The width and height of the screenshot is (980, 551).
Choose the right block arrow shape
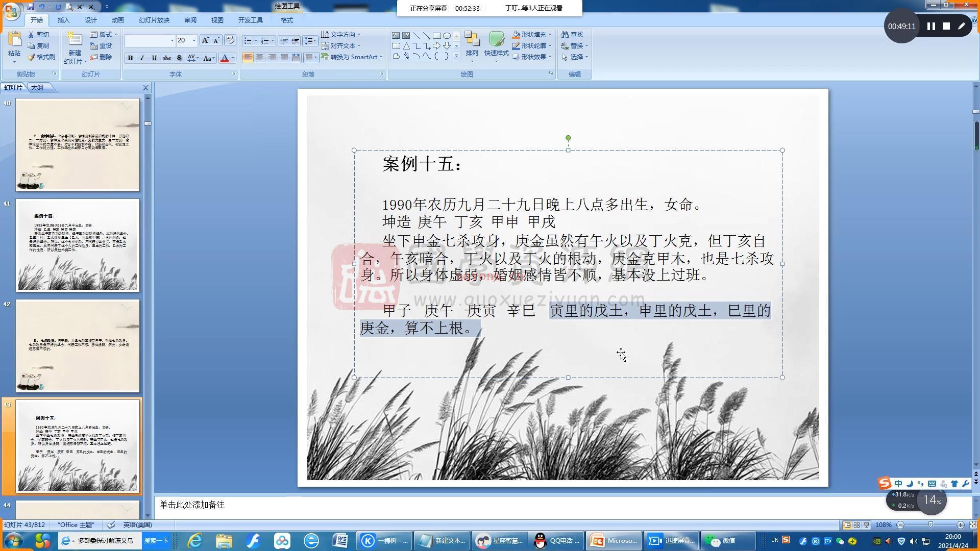click(436, 45)
